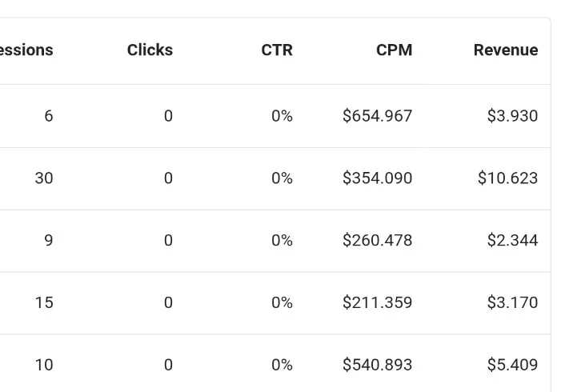Select the $3.930 revenue cell

pos(512,116)
